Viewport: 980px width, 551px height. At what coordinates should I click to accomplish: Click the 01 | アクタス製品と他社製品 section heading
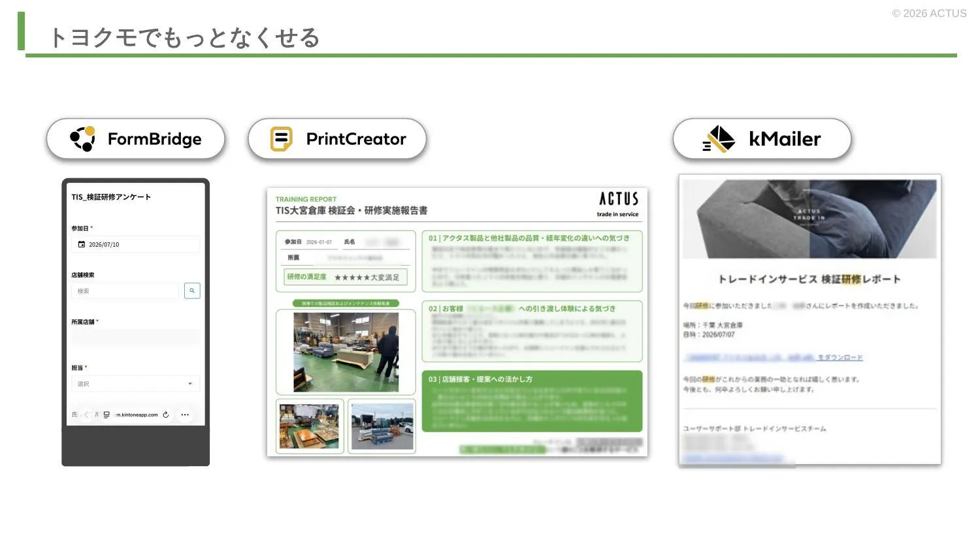[529, 238]
